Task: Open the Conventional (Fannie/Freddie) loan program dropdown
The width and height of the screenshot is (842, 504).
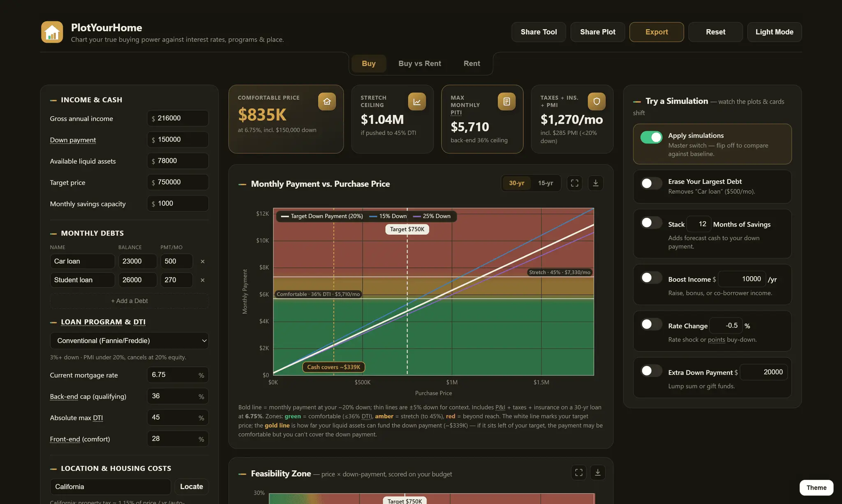Action: point(129,341)
